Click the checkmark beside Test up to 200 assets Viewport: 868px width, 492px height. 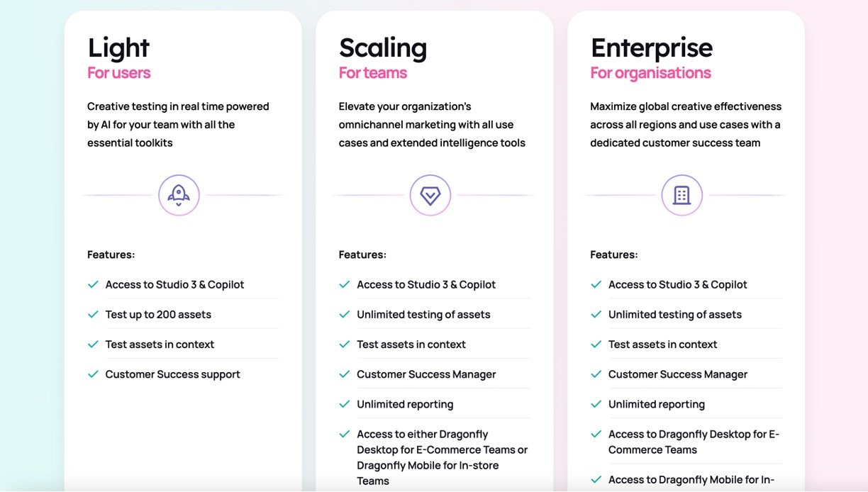tap(93, 314)
